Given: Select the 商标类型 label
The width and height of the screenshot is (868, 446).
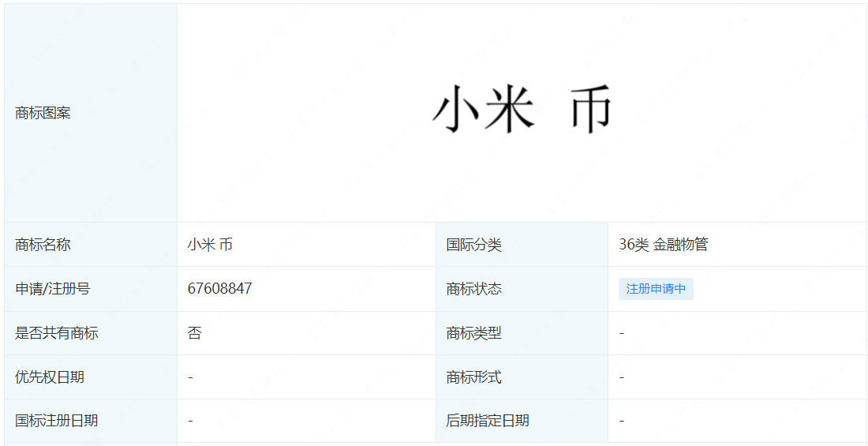Looking at the screenshot, I should [x=474, y=333].
